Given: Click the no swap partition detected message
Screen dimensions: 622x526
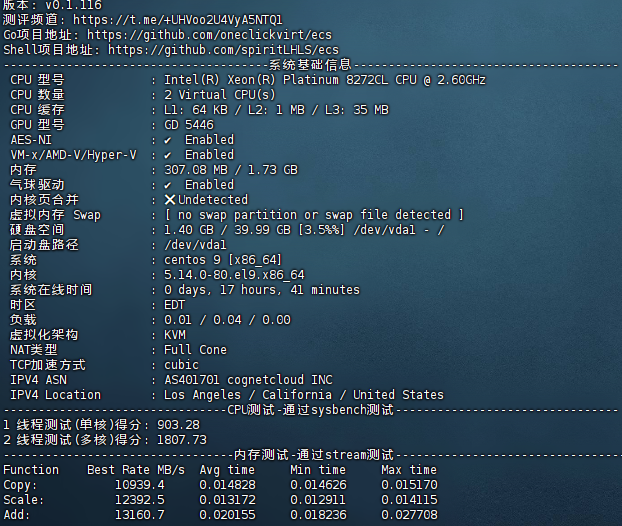Looking at the screenshot, I should (314, 215).
